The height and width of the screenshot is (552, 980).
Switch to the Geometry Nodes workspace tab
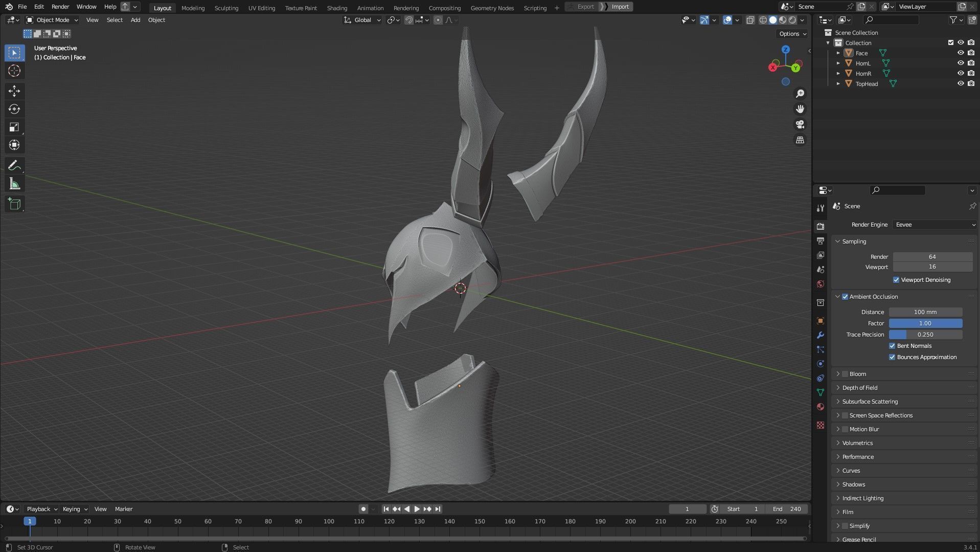point(492,8)
